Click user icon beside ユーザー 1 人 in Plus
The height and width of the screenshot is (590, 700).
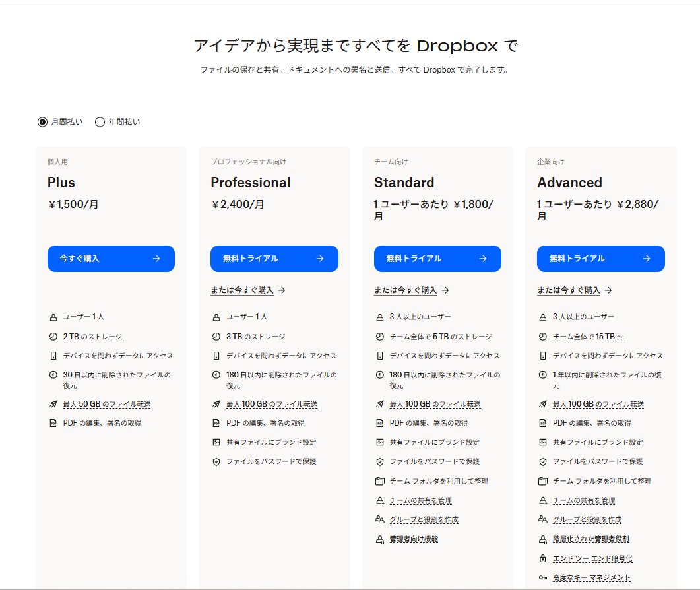click(x=53, y=317)
